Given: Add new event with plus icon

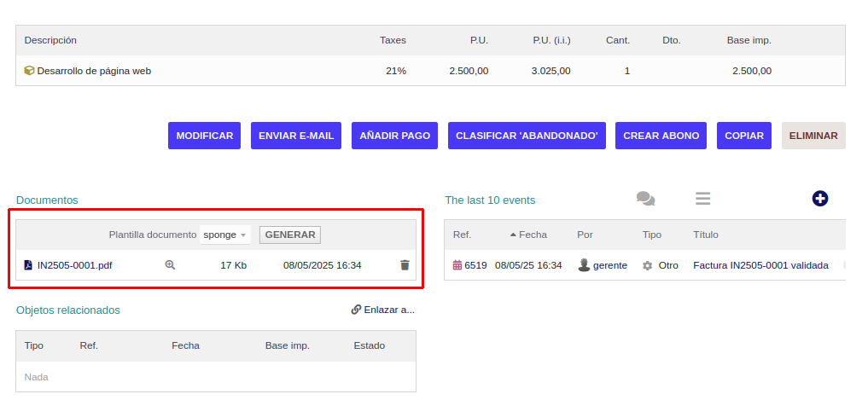Looking at the screenshot, I should click(820, 199).
